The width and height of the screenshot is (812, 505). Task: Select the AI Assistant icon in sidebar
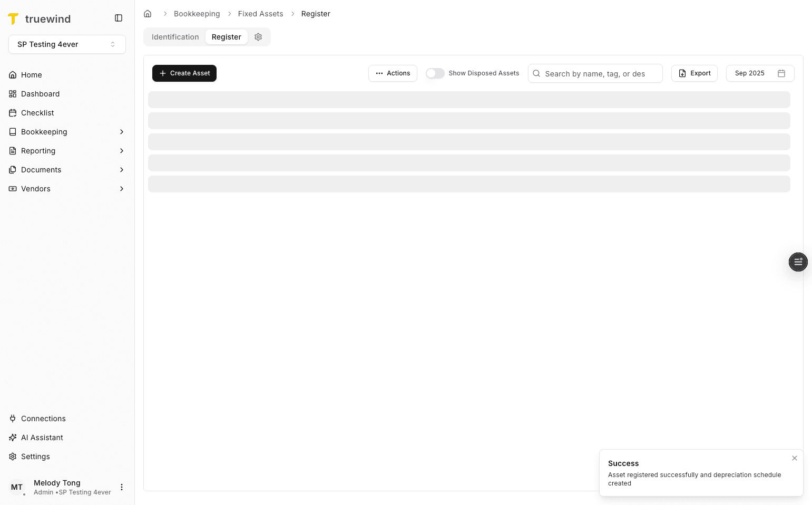(x=12, y=438)
